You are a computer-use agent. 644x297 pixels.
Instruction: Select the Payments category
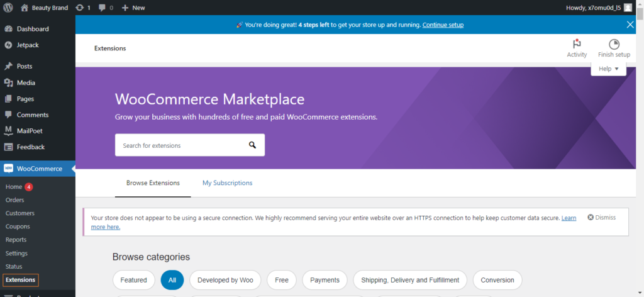[x=325, y=280]
